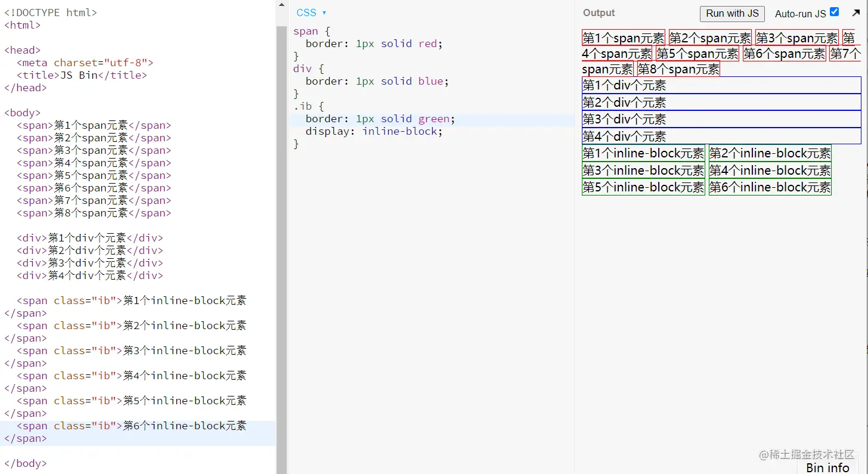
Task: Click the div selector line in CSS
Action: tap(309, 69)
